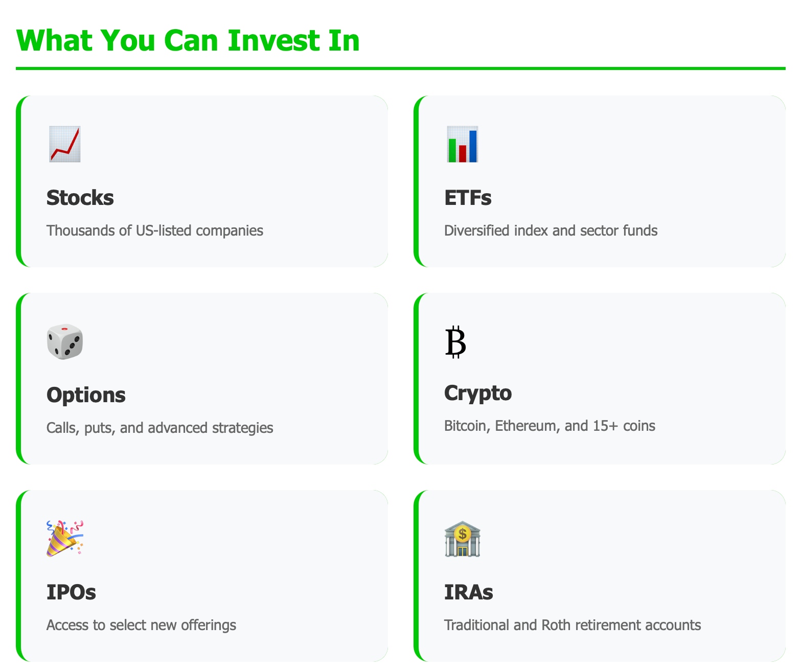Click 'Diversified index and sector funds' text

coord(551,230)
